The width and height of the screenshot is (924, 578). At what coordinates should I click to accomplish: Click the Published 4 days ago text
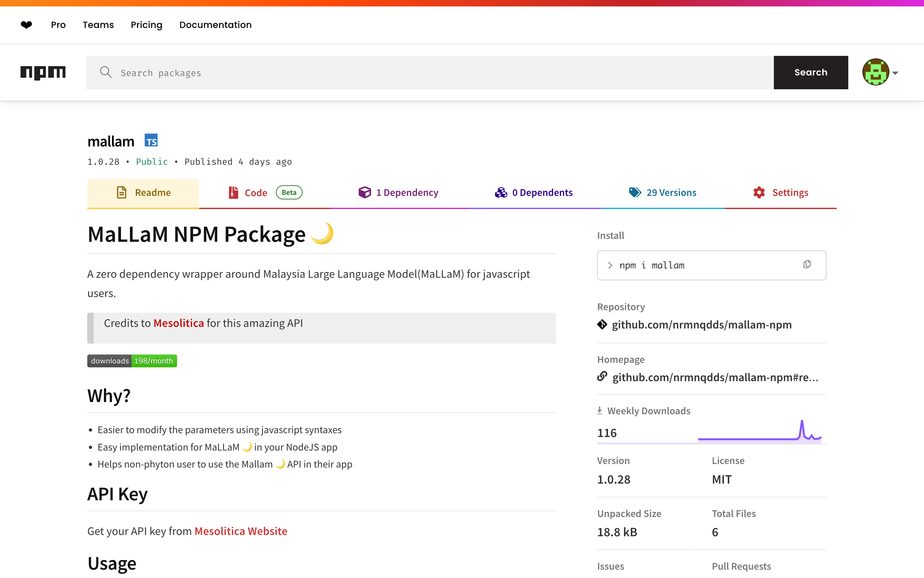[x=238, y=162]
